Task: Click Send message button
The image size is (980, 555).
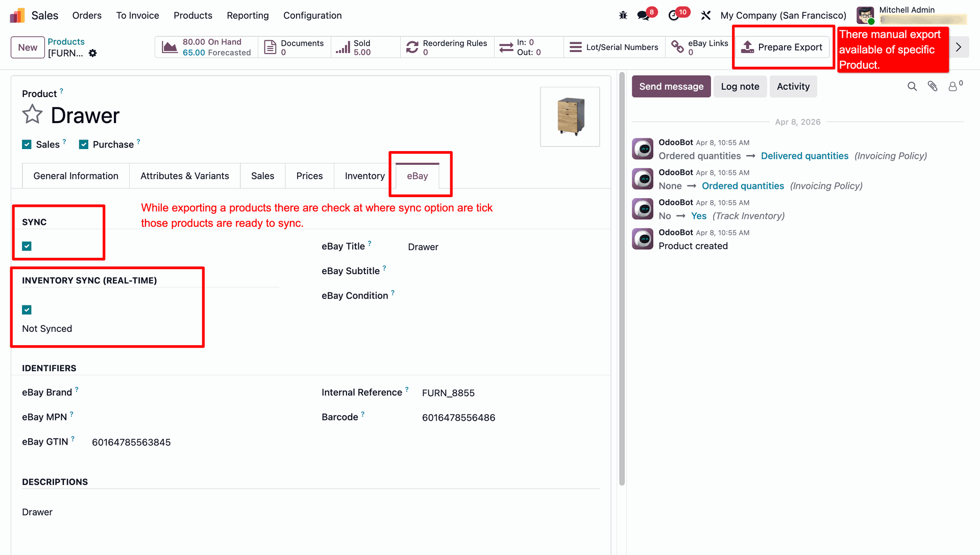Action: tap(671, 86)
